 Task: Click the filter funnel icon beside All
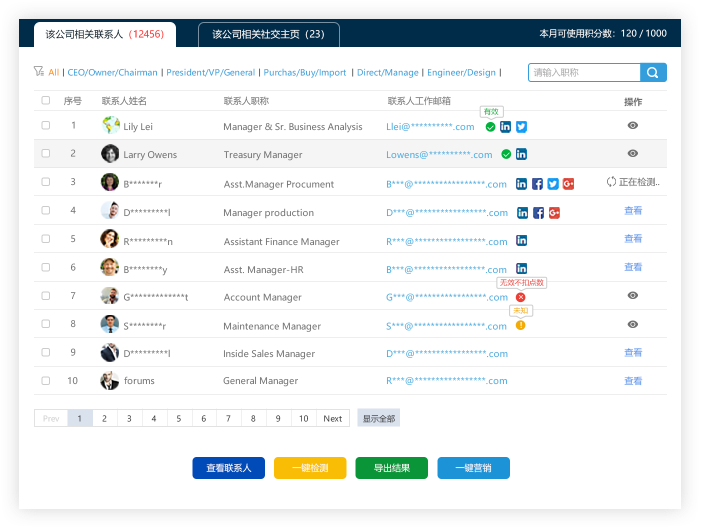coord(38,72)
